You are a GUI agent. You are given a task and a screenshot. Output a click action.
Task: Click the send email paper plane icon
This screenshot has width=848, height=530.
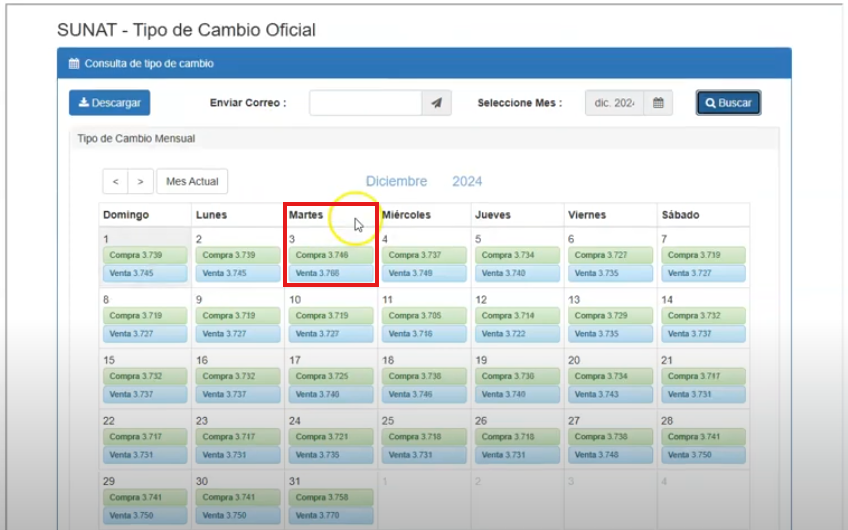pos(436,103)
